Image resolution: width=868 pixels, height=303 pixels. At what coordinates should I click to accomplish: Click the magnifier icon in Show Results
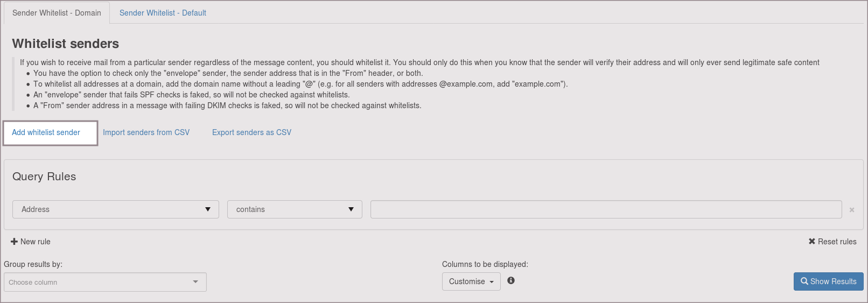click(x=804, y=281)
